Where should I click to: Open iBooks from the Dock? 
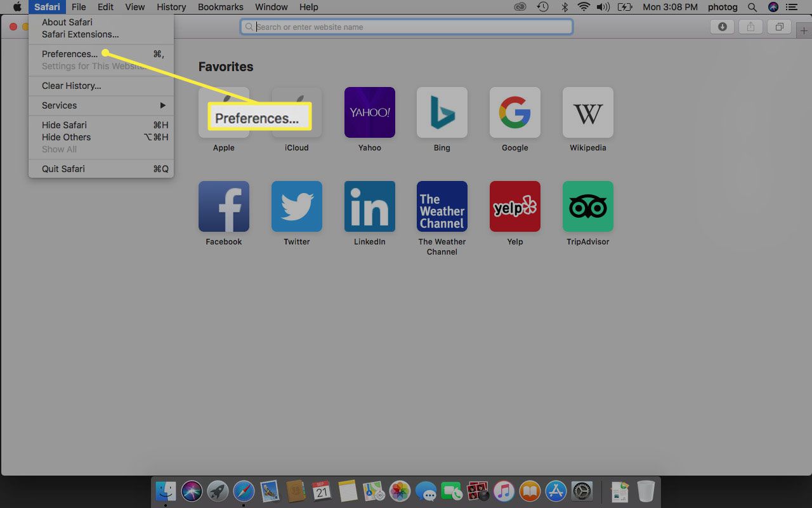tap(530, 491)
